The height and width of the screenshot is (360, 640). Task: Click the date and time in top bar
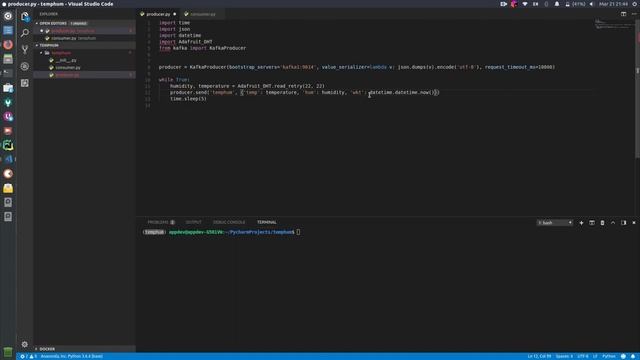(x=613, y=4)
